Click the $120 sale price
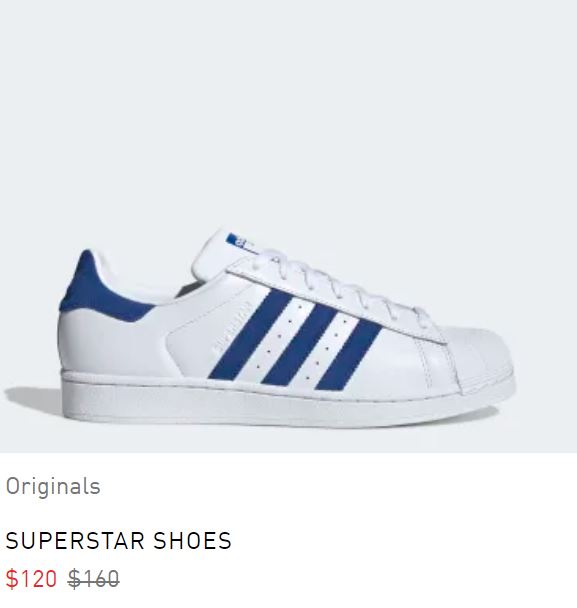The height and width of the screenshot is (608, 577). 31,579
